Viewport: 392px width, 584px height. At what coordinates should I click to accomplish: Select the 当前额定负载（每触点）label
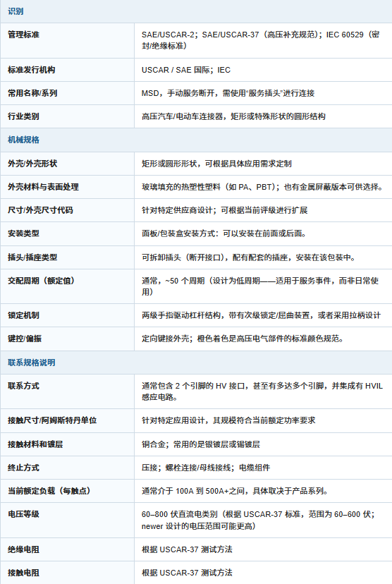pos(49,491)
